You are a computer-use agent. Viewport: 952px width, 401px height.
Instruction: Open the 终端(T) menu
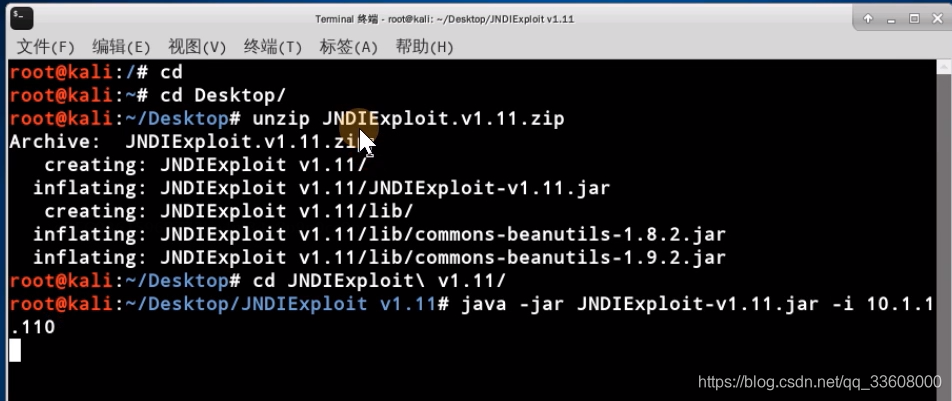coord(273,47)
